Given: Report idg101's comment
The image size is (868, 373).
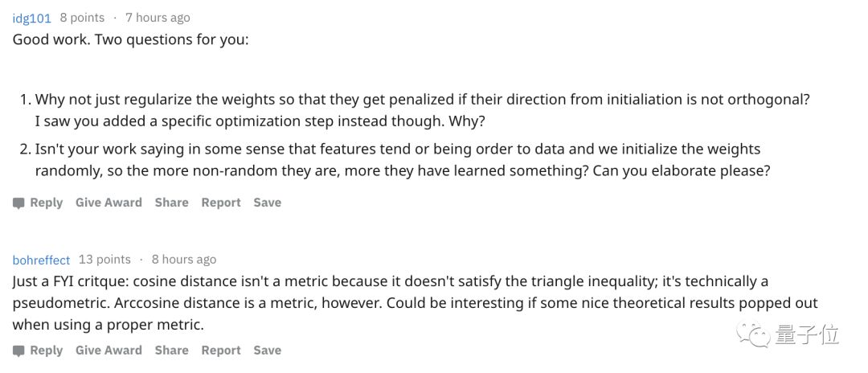Looking at the screenshot, I should 221,203.
